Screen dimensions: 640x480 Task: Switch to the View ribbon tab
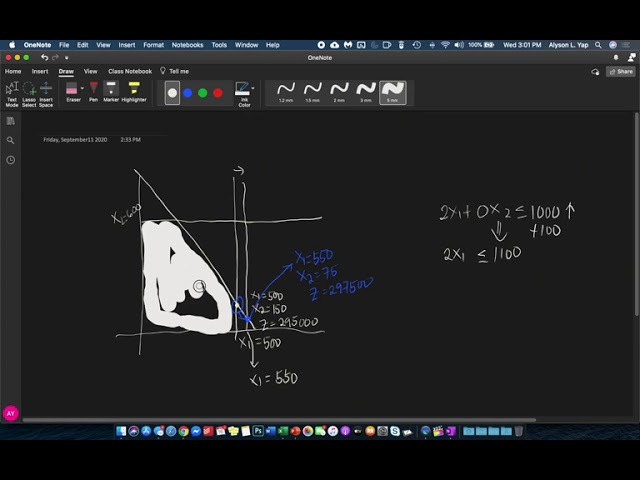pyautogui.click(x=90, y=71)
